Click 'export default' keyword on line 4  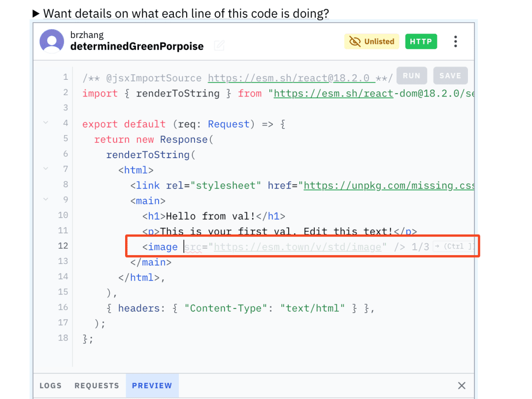tap(124, 124)
